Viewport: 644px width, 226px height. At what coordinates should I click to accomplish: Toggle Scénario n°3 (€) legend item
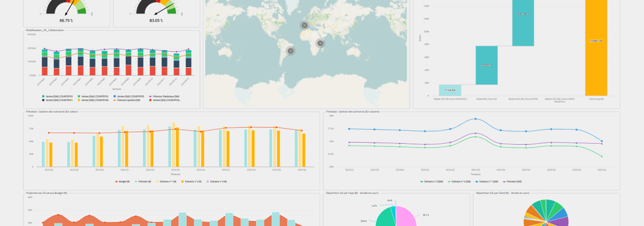[217, 182]
